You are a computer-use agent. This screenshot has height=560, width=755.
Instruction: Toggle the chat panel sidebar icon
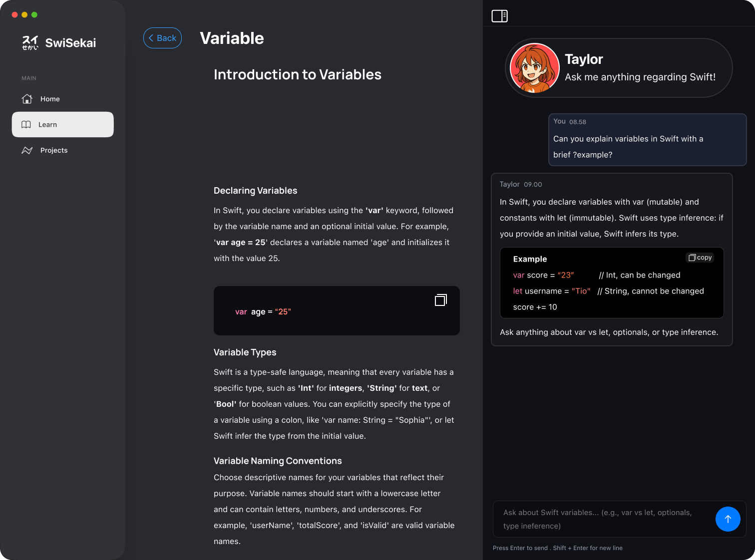point(499,15)
